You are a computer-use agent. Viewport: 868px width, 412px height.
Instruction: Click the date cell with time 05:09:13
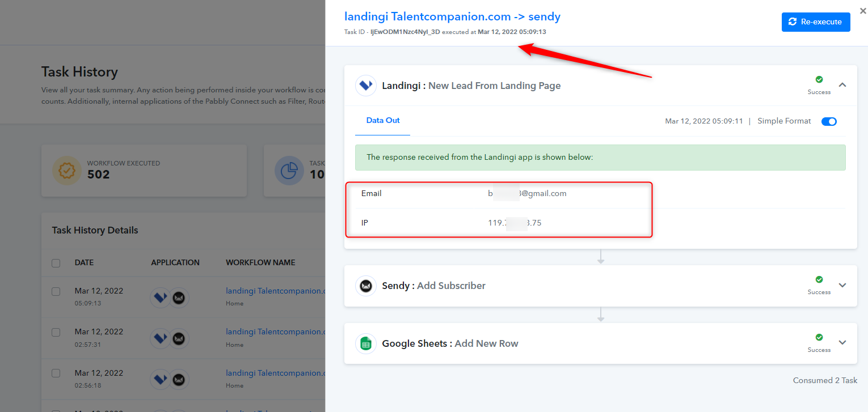click(x=99, y=296)
